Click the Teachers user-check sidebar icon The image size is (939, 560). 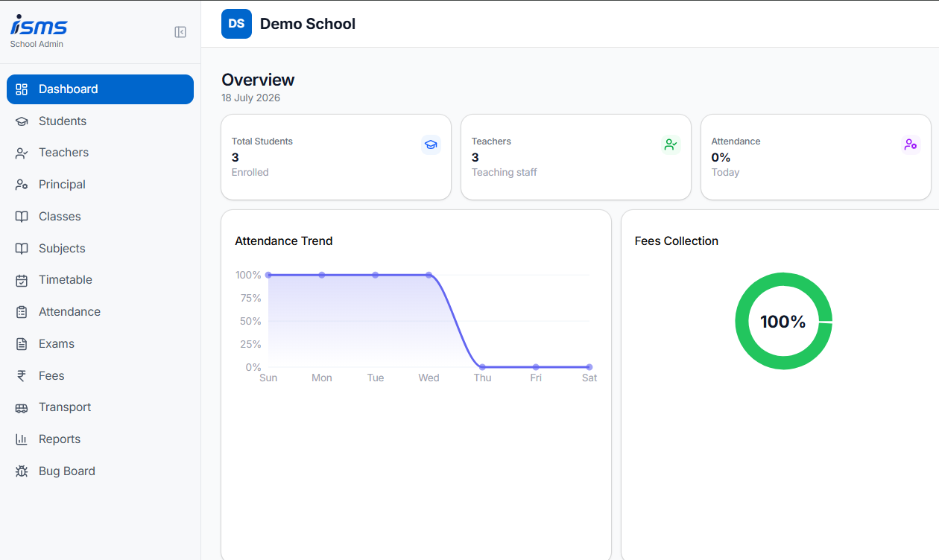[x=22, y=153]
